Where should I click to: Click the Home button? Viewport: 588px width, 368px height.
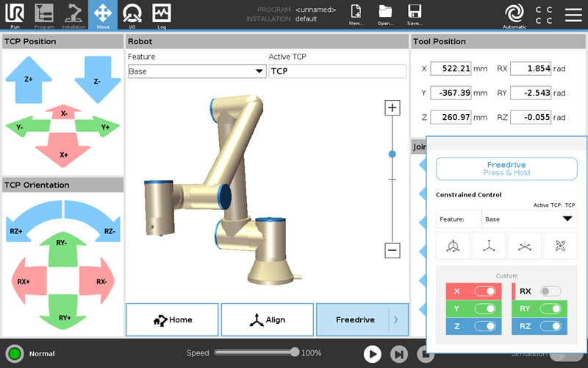point(172,319)
